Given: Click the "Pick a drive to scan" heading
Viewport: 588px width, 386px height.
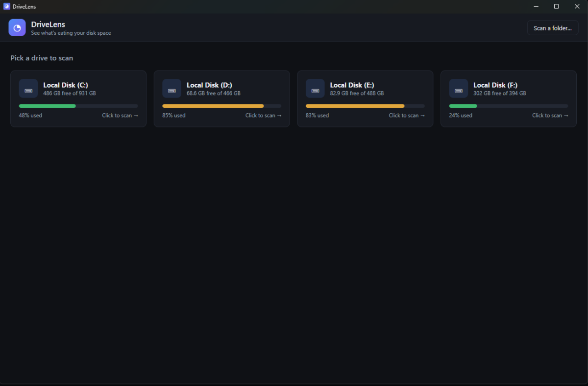Looking at the screenshot, I should [42, 58].
